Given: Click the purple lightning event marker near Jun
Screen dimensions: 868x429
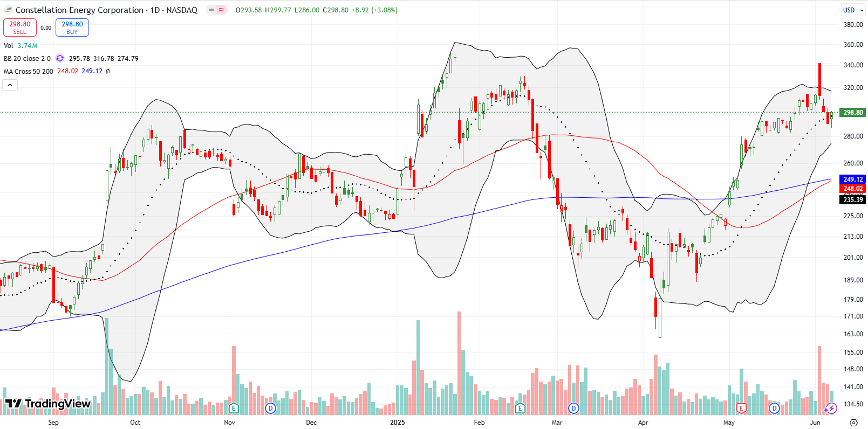Looking at the screenshot, I should pyautogui.click(x=831, y=408).
